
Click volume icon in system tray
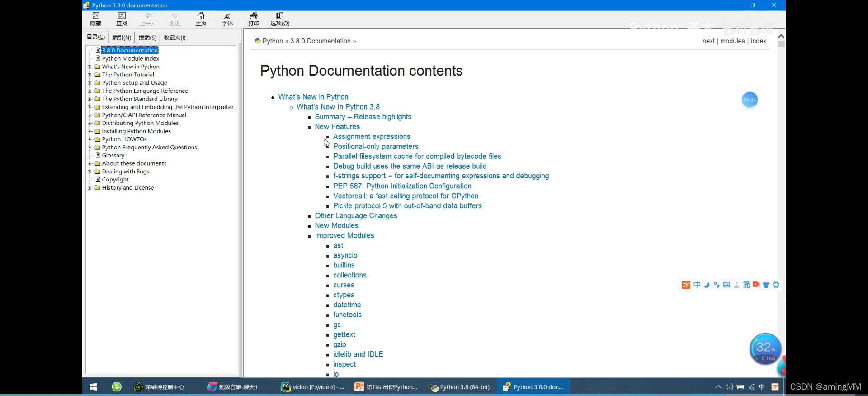(x=729, y=387)
